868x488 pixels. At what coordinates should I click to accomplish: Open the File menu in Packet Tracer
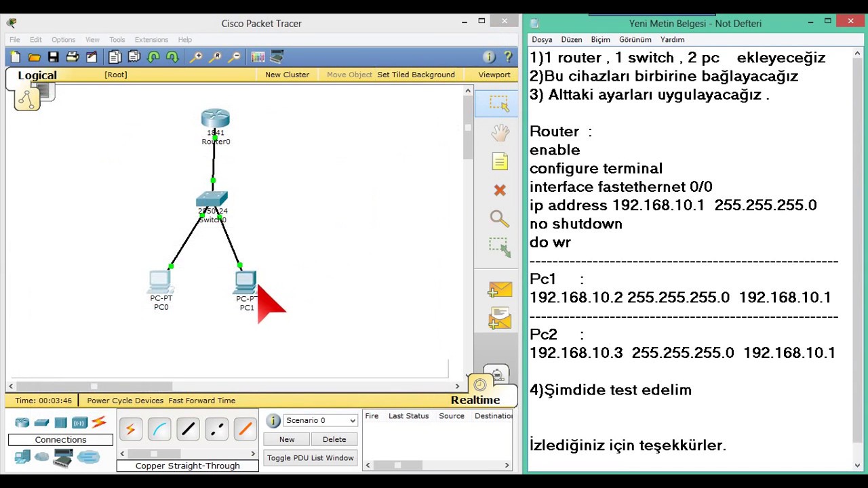pyautogui.click(x=15, y=40)
